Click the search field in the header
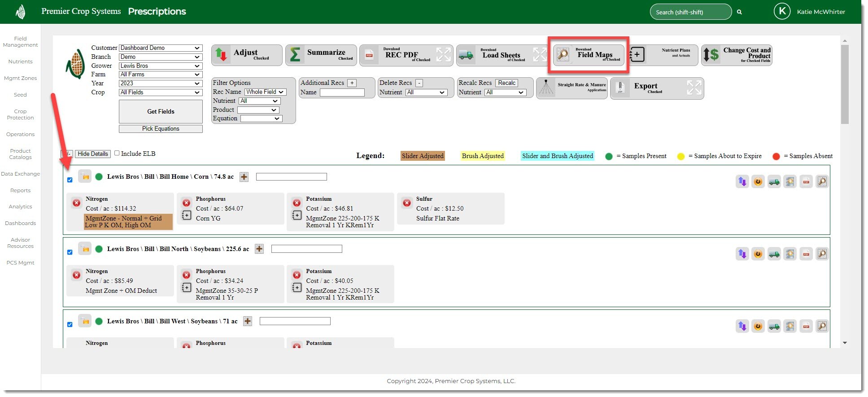 pyautogui.click(x=690, y=12)
